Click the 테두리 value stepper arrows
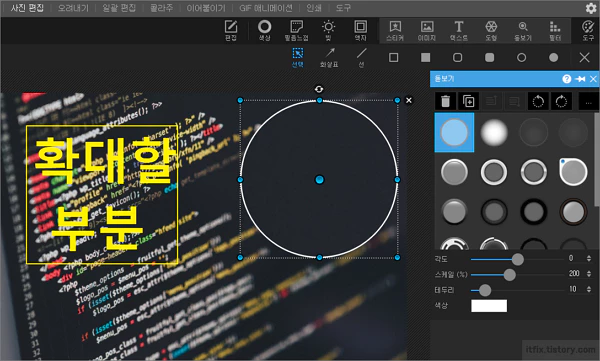This screenshot has width=600, height=361. coord(589,289)
